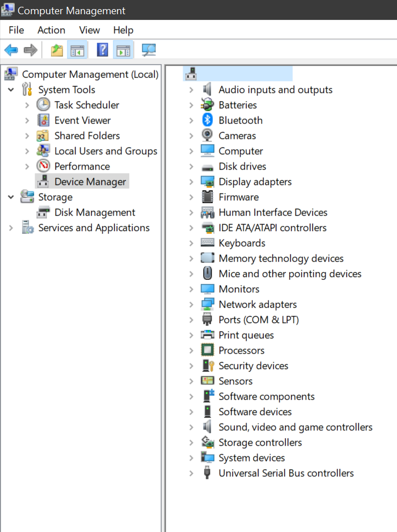397x532 pixels.
Task: Select Device Manager in the tree
Action: 82,182
